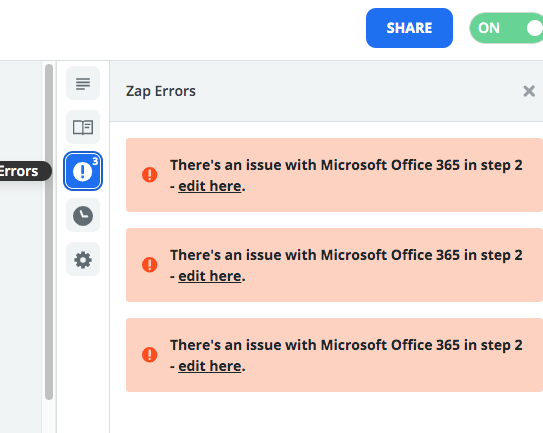This screenshot has width=543, height=433.
Task: Open the help guide book icon
Action: [x=83, y=127]
